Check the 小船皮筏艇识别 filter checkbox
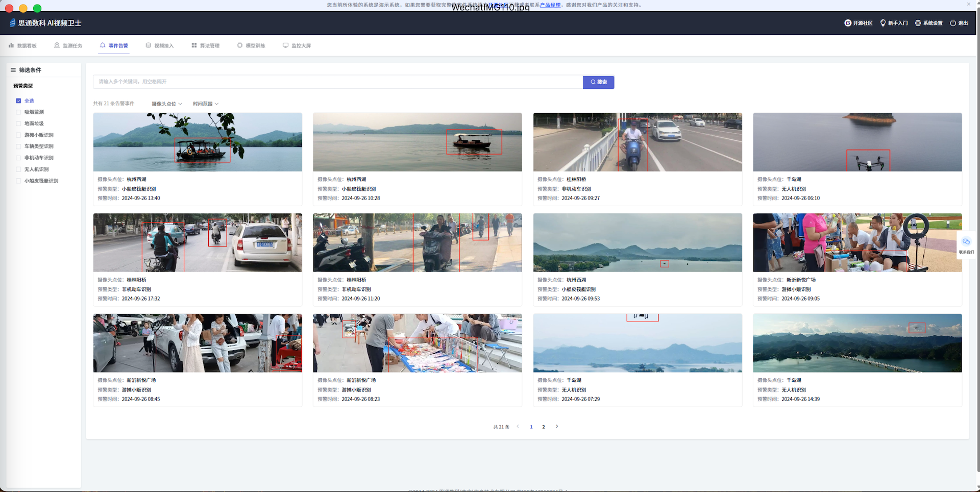This screenshot has width=980, height=492. (18, 181)
